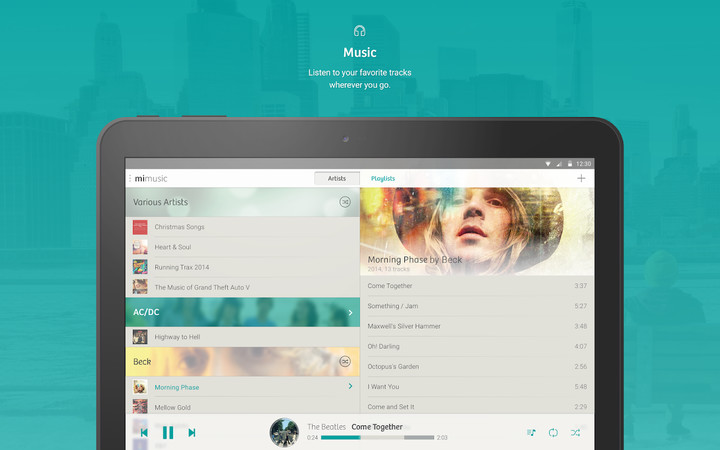The height and width of the screenshot is (450, 720).
Task: Pause the current track
Action: coord(168,433)
